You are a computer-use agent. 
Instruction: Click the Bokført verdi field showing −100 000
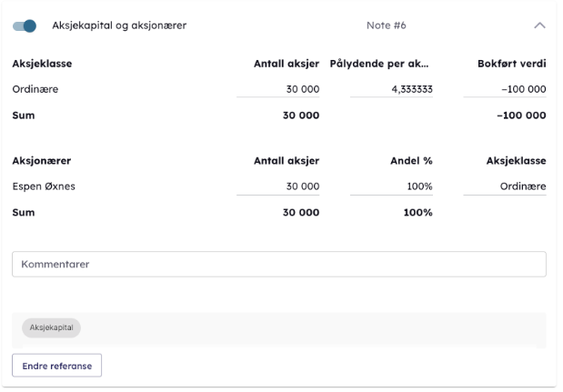point(504,89)
